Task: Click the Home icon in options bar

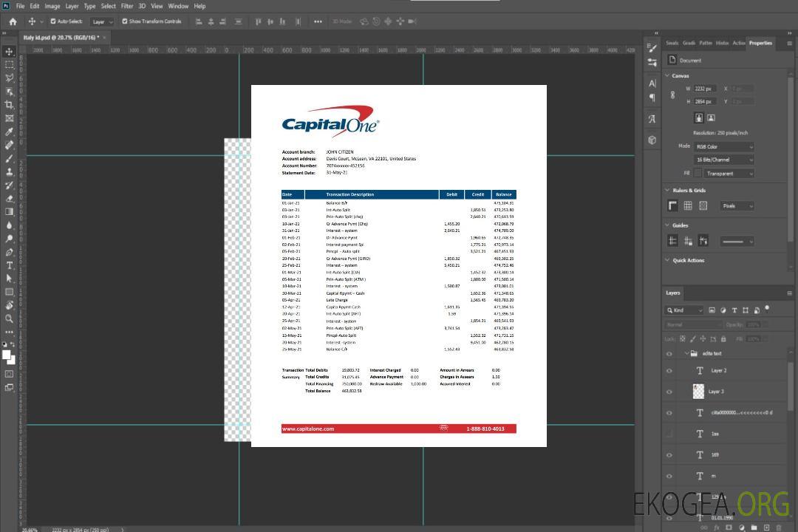Action: [13, 21]
